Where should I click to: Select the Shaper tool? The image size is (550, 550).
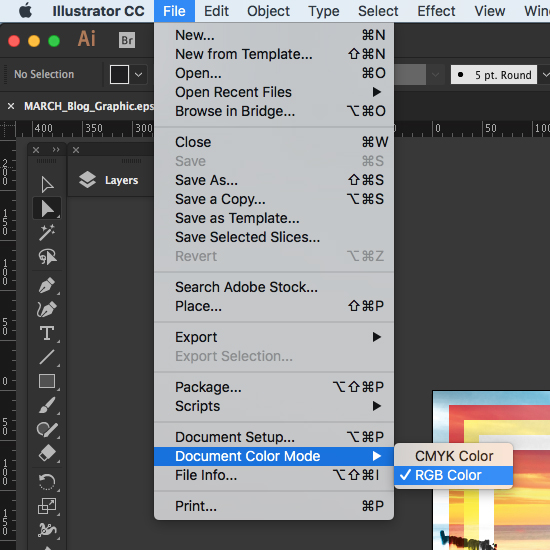(47, 429)
